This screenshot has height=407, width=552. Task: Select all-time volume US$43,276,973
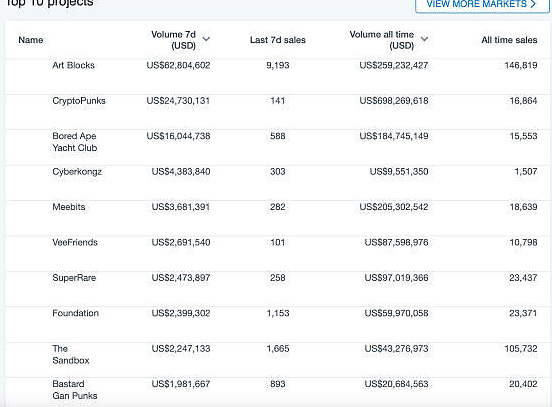pos(396,349)
